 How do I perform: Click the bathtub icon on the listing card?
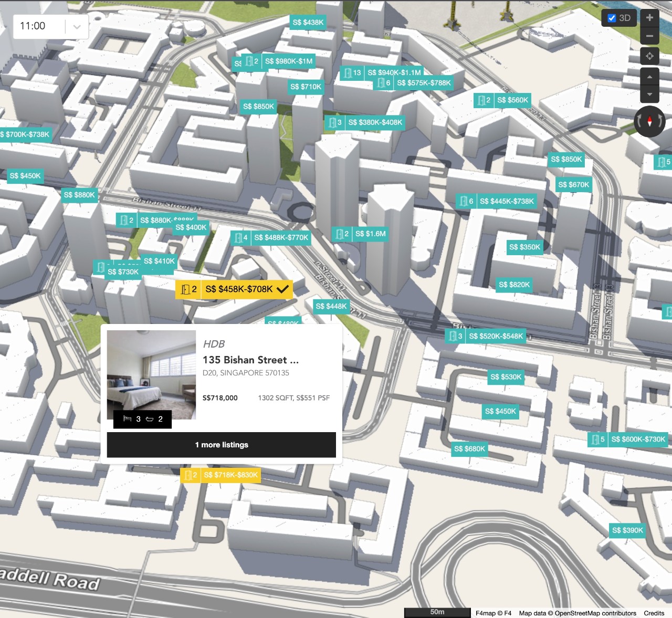tap(150, 420)
